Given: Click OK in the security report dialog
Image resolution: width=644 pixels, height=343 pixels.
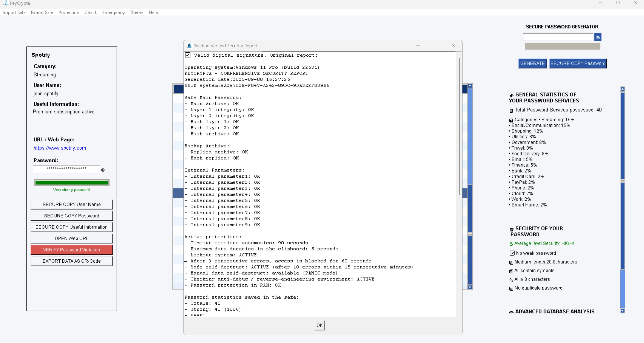Looking at the screenshot, I should coord(319,325).
